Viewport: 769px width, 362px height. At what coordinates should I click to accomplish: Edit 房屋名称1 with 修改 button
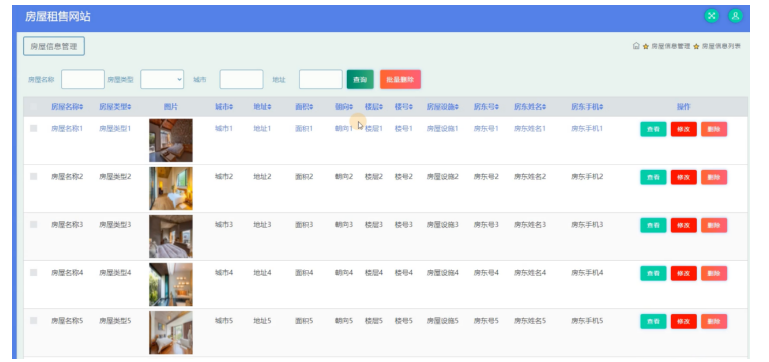coord(684,129)
